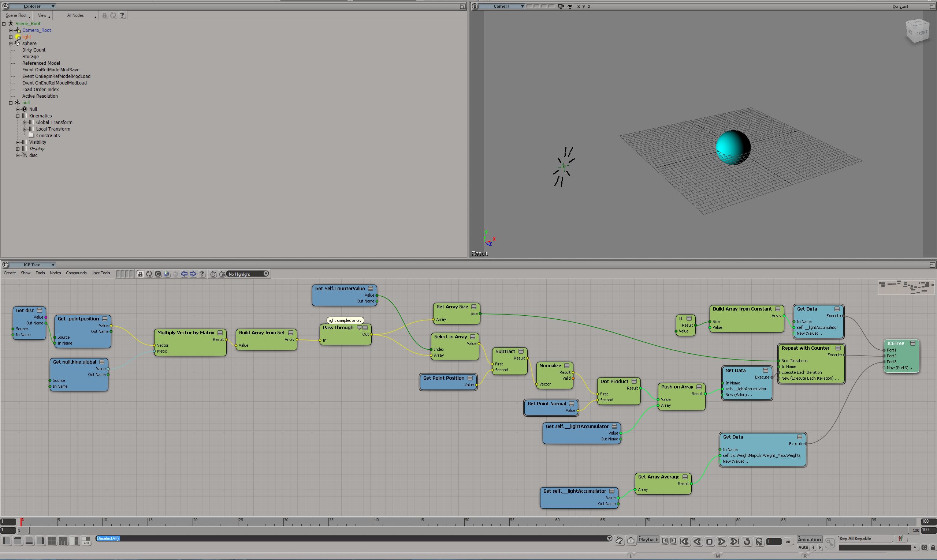Click the blue back arrow in ICE Tree
This screenshot has width=937, height=560.
[x=184, y=274]
